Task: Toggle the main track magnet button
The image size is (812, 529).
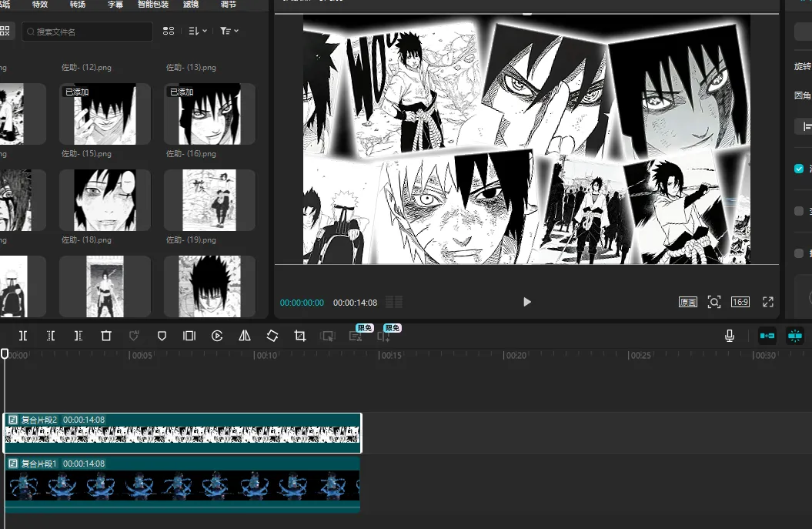Action: pos(767,336)
